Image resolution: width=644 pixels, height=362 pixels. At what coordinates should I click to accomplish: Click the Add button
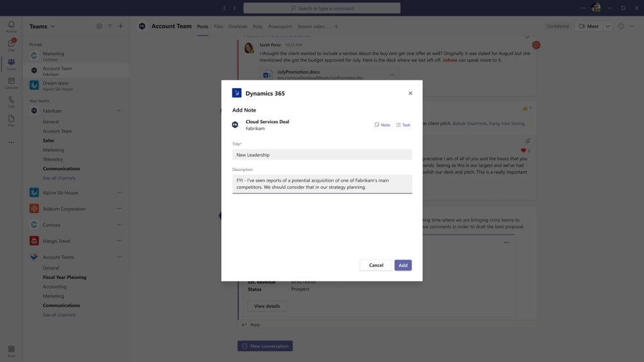coord(403,265)
